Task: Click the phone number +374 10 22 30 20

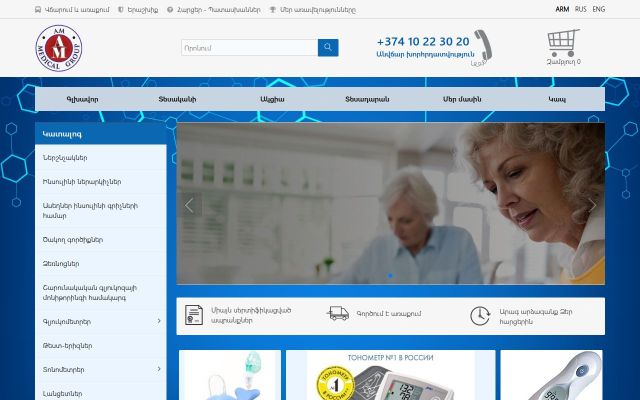Action: (x=423, y=42)
